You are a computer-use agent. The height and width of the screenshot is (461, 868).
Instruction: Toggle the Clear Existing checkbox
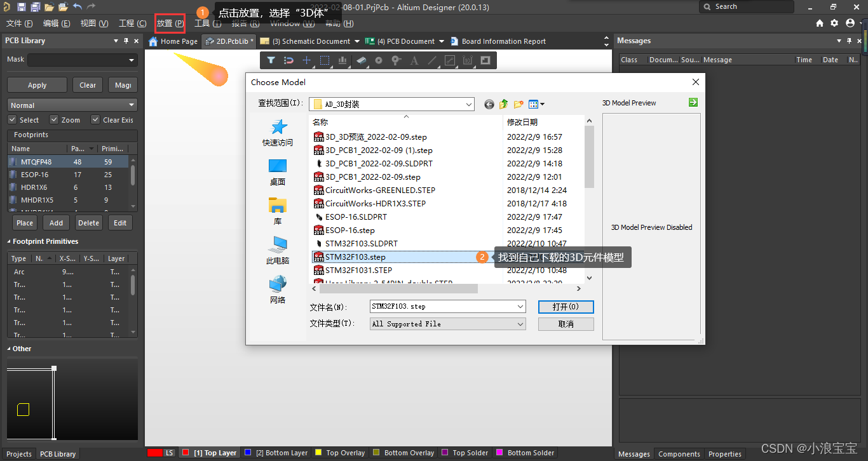[x=95, y=119]
